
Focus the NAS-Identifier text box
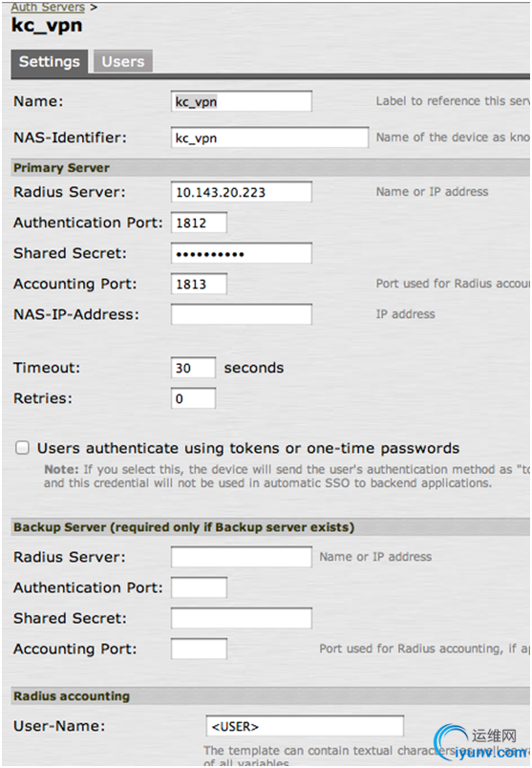click(x=270, y=138)
